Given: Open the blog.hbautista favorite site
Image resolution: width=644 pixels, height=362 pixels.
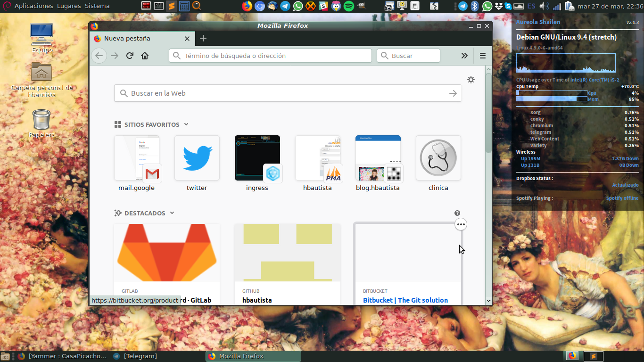Looking at the screenshot, I should 378,164.
